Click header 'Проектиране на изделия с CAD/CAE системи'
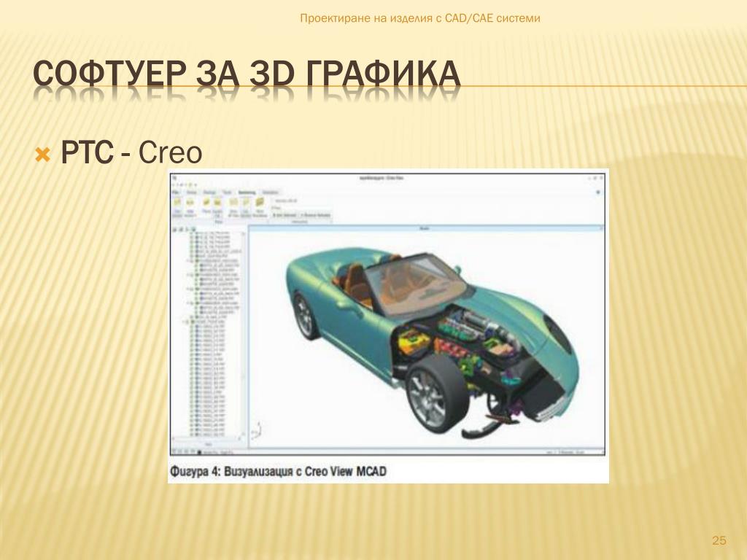This screenshot has width=747, height=560. [420, 18]
